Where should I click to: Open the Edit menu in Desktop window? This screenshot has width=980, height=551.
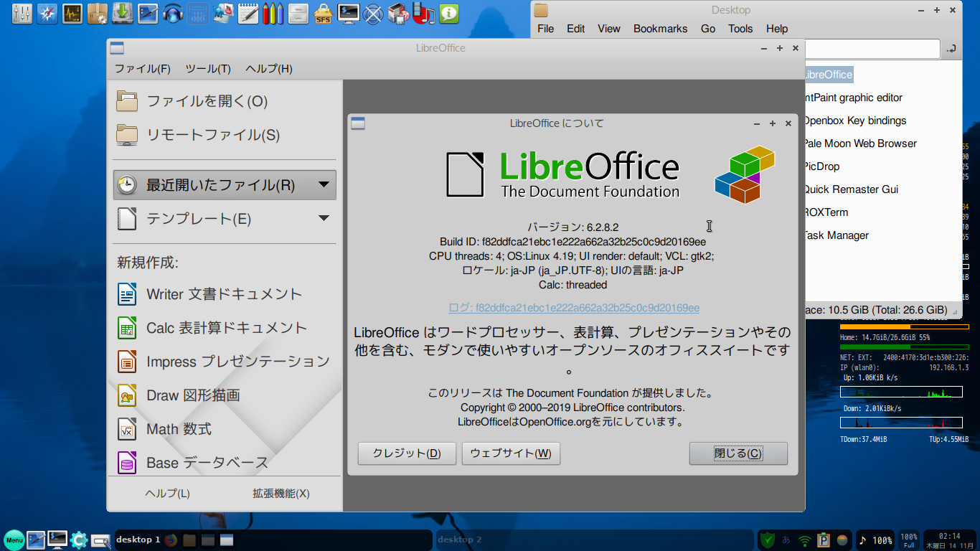[575, 29]
